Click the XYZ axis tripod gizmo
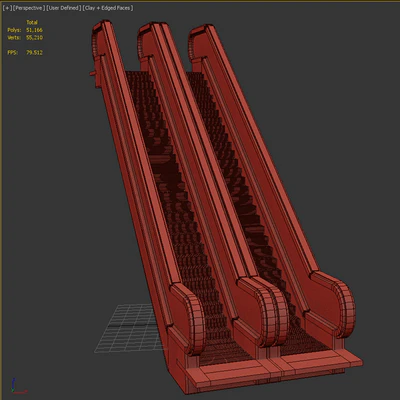The height and width of the screenshot is (400, 400). (18, 386)
